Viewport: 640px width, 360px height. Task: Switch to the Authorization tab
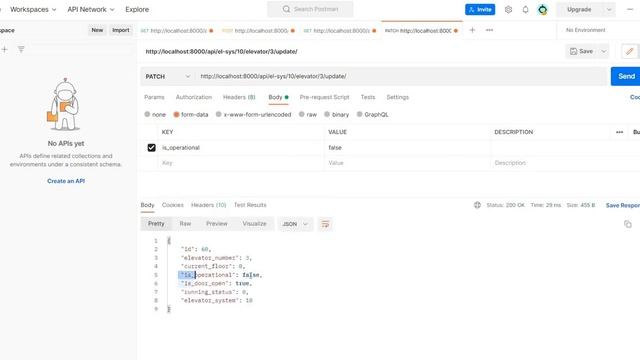[194, 97]
